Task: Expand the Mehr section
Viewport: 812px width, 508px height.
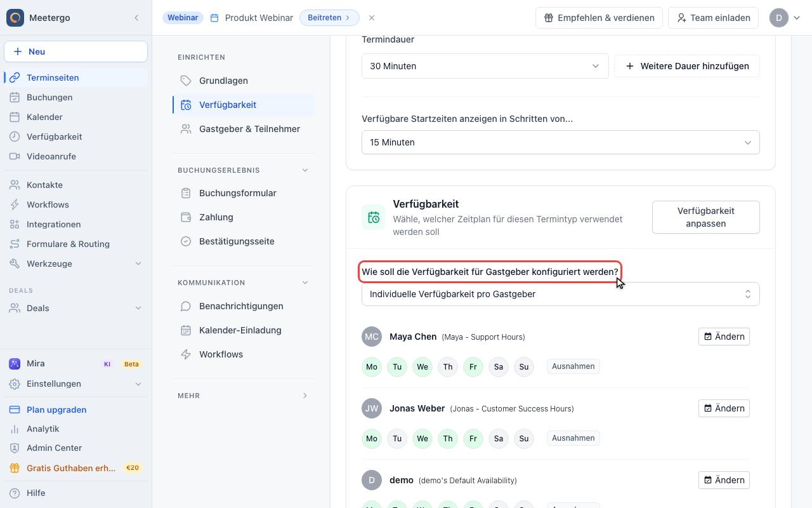Action: (x=305, y=396)
